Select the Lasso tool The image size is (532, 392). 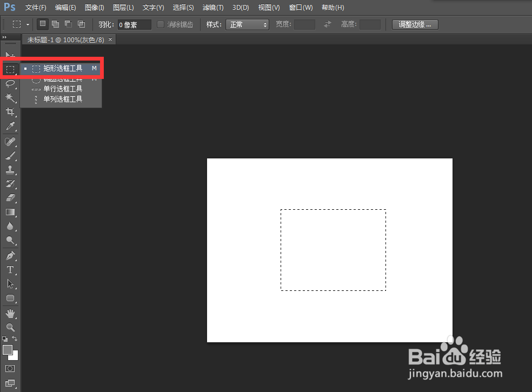coord(10,83)
